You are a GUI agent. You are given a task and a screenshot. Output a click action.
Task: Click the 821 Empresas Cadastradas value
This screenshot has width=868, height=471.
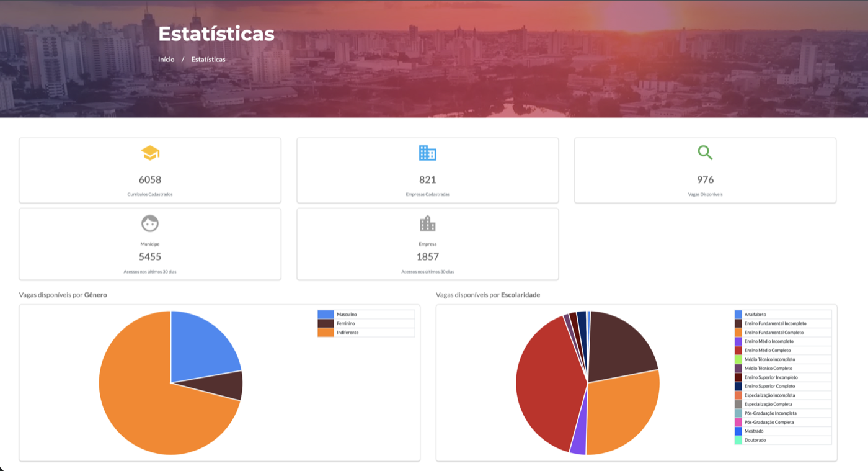[427, 180]
